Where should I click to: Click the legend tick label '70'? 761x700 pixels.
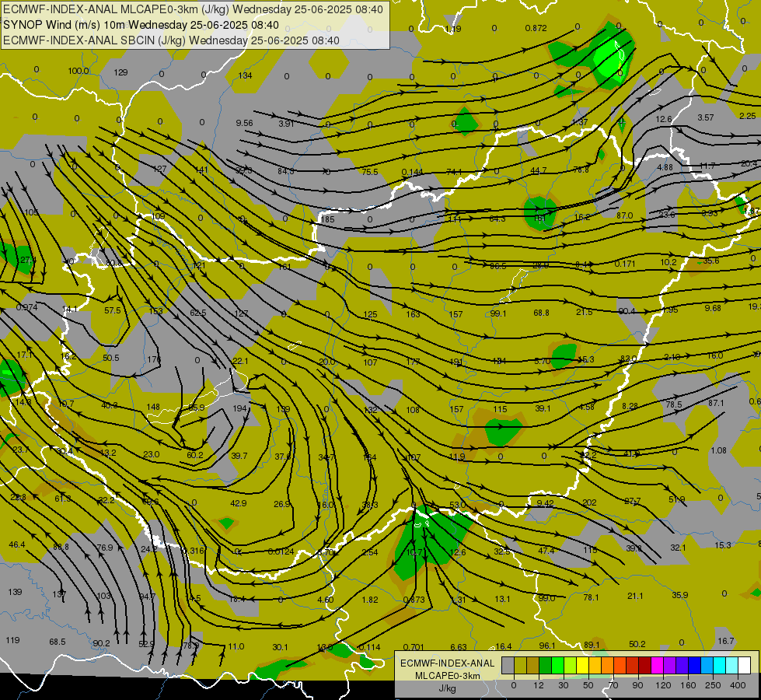613,685
